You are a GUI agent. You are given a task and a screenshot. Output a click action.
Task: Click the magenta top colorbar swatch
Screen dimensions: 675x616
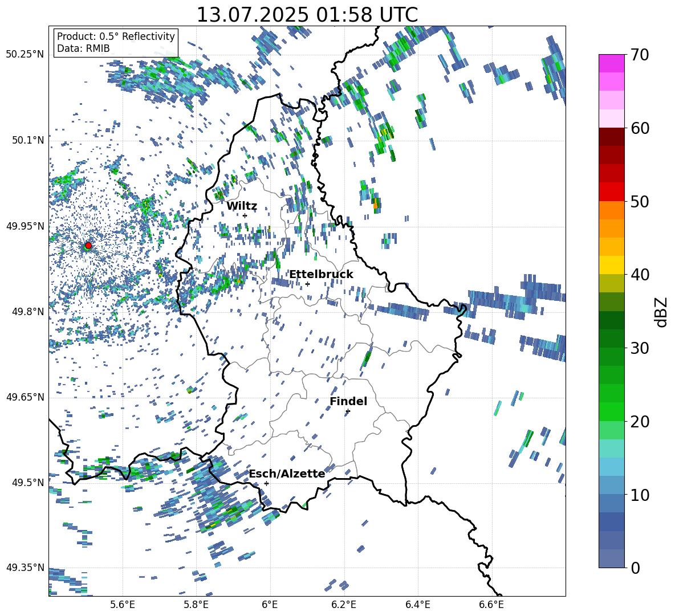(x=611, y=63)
